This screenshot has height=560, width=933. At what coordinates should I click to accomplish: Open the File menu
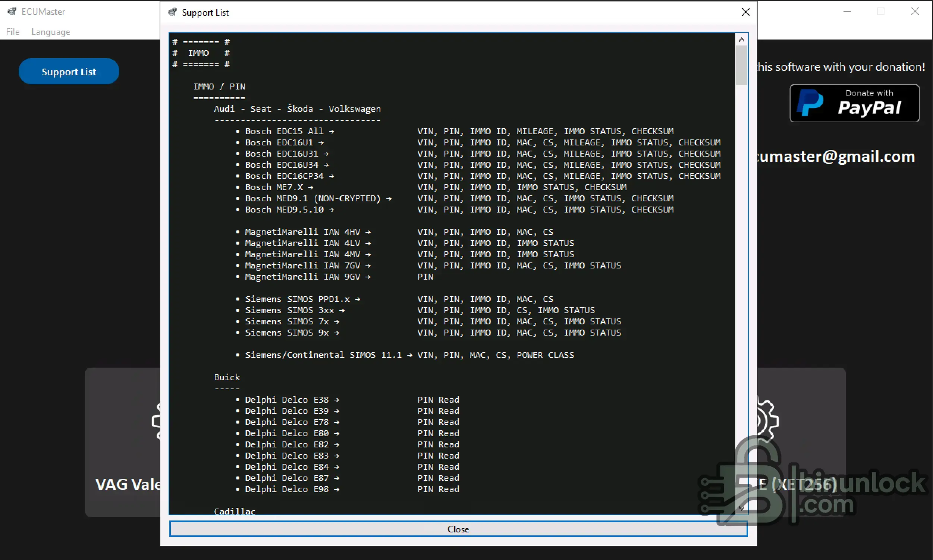point(13,32)
